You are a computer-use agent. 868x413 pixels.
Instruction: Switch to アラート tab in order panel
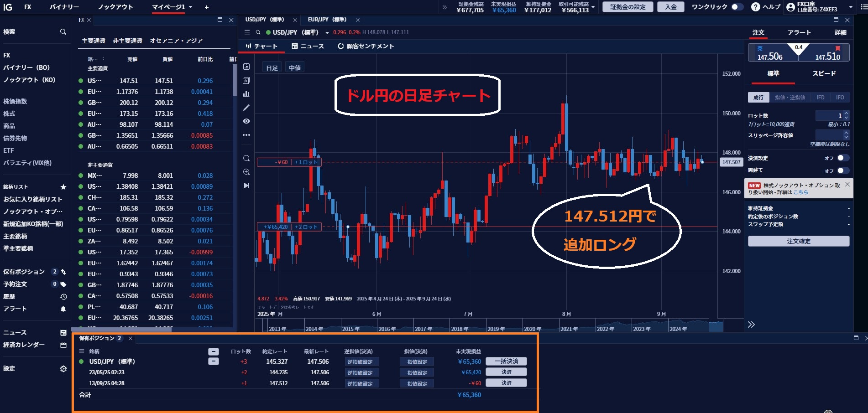800,32
